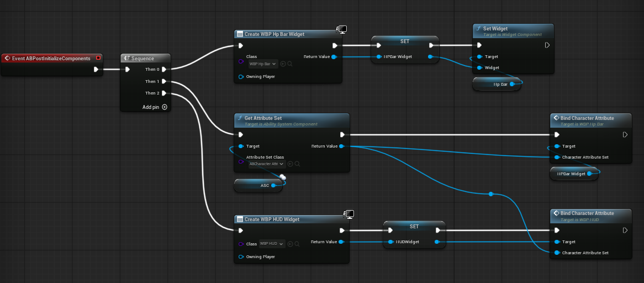644x283 pixels.
Task: Open the ABCharacter Attribute Set class dropdown
Action: (x=267, y=164)
